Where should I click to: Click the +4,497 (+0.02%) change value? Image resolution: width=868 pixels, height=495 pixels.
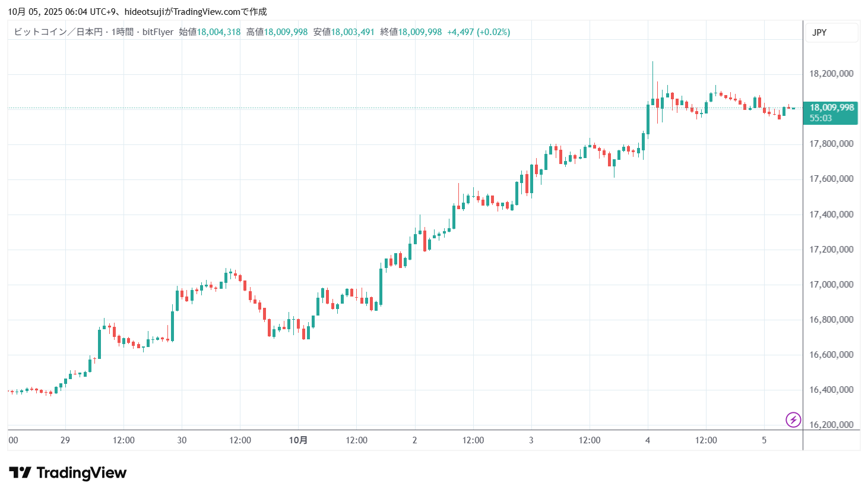pyautogui.click(x=479, y=32)
